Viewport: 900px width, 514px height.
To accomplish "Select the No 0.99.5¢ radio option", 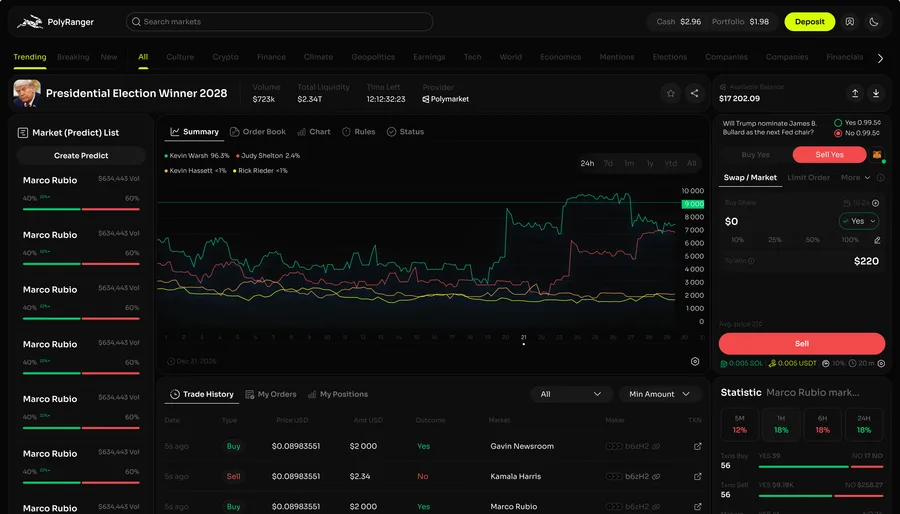I will click(838, 133).
